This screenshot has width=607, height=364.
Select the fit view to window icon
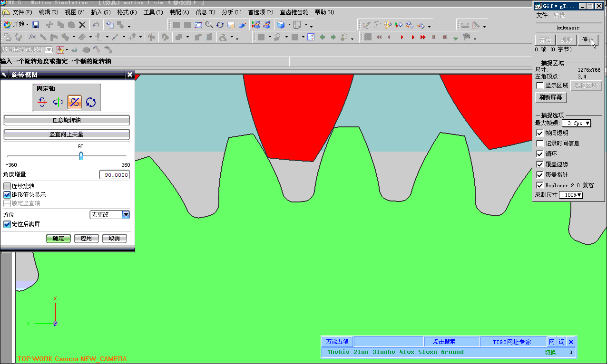[x=198, y=25]
